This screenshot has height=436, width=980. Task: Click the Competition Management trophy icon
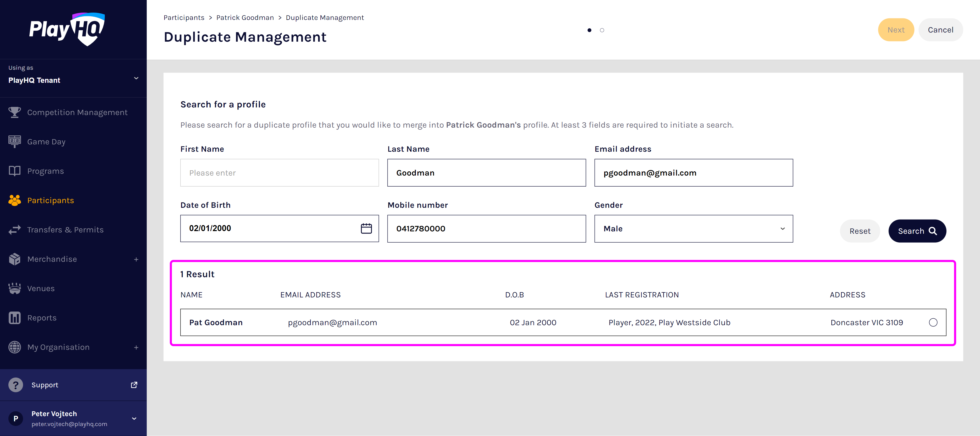14,112
